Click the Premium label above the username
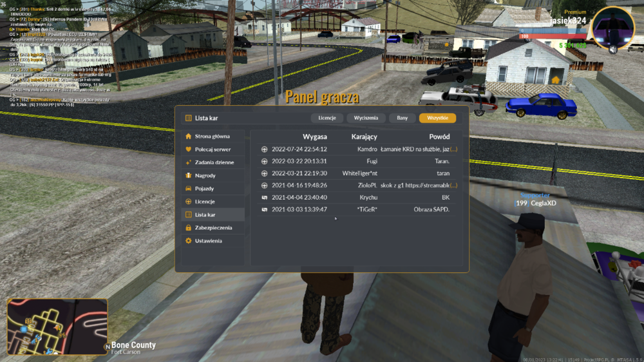Image resolution: width=644 pixels, height=362 pixels. pyautogui.click(x=575, y=12)
